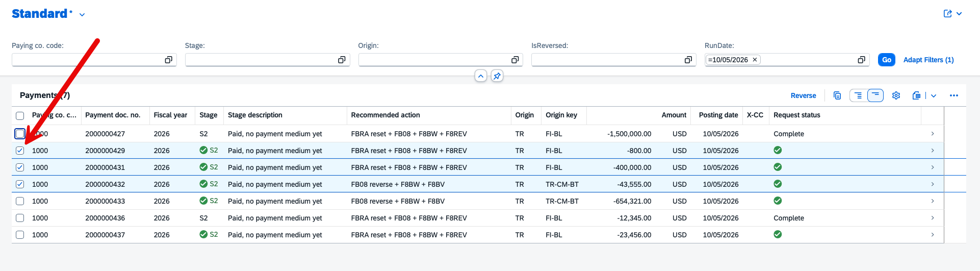The height and width of the screenshot is (271, 980).
Task: Check row checkbox for document 2000000436
Action: pyautogui.click(x=20, y=218)
